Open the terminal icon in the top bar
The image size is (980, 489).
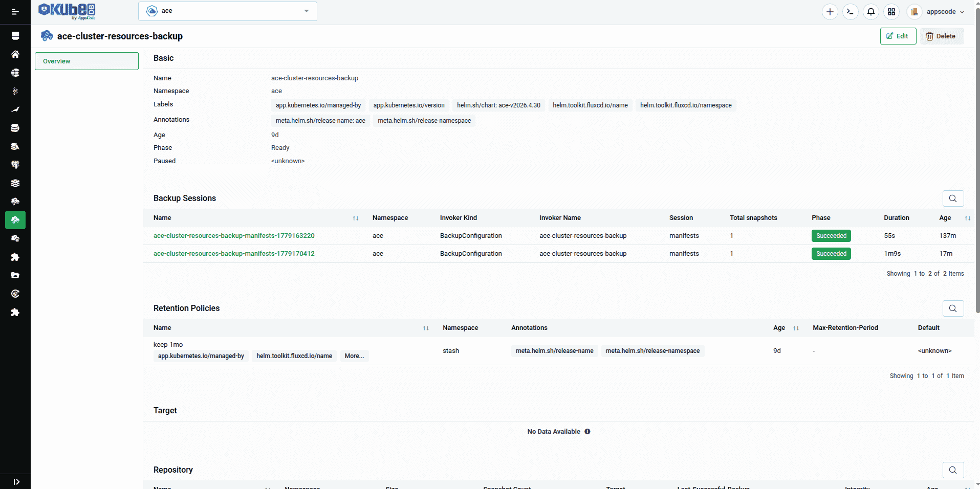(x=851, y=12)
